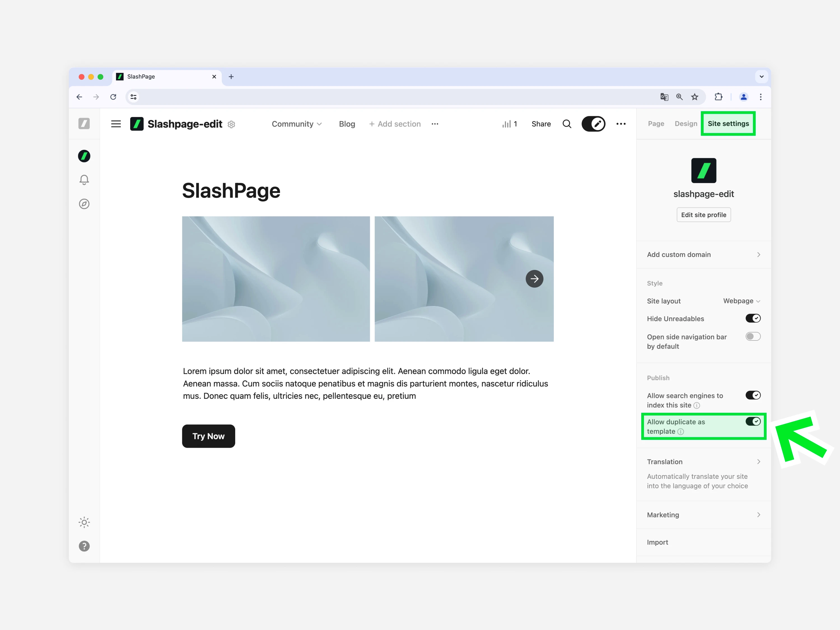
Task: Open the header more options ellipsis
Action: 621,124
